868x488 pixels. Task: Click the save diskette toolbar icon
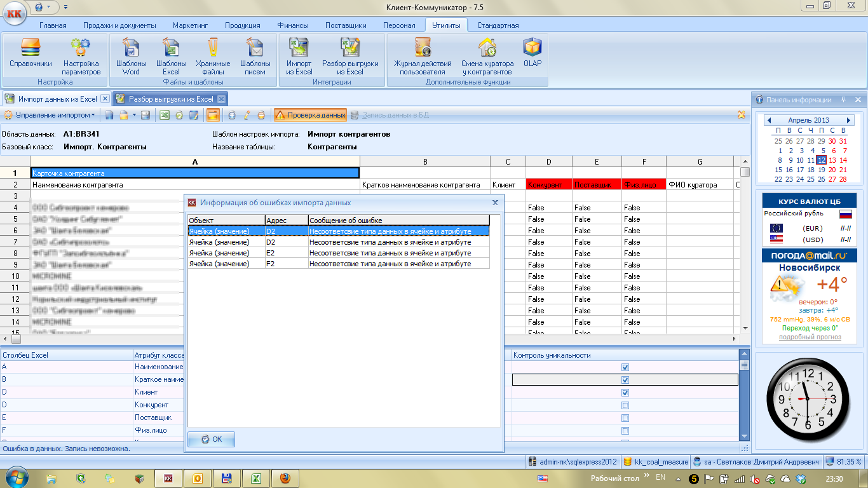coord(145,115)
